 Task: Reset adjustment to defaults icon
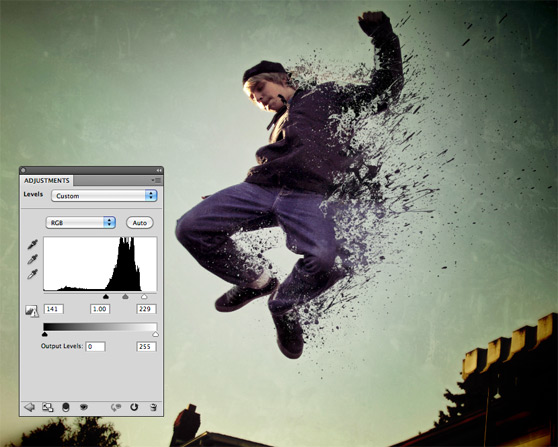pos(134,407)
